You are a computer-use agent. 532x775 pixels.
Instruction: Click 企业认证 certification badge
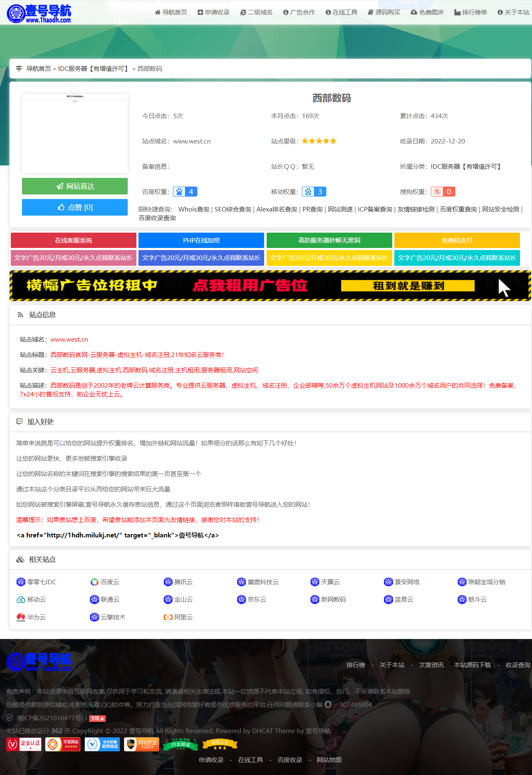coord(24,744)
